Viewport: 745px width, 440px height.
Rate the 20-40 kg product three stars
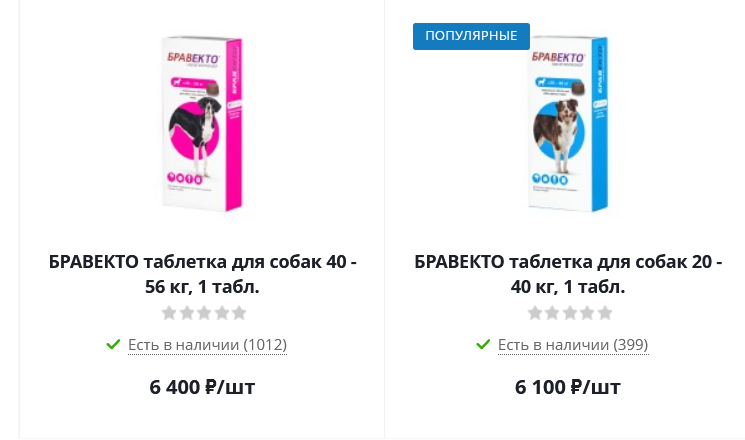pos(570,313)
